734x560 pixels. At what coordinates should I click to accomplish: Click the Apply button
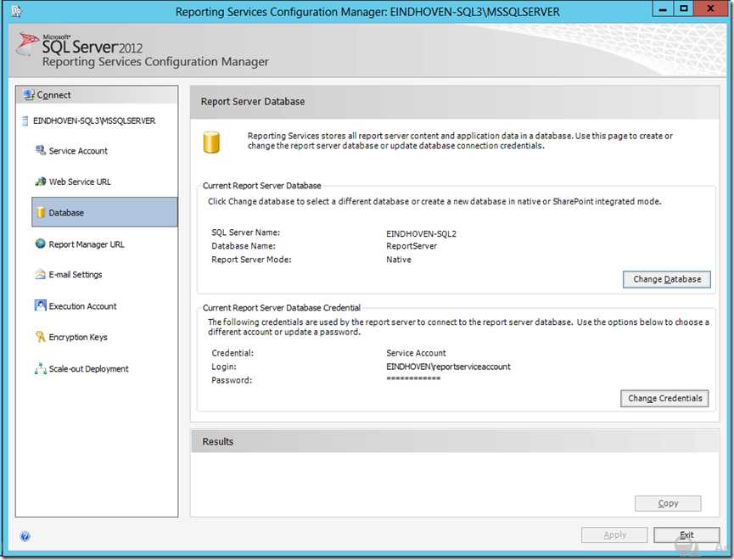(x=614, y=535)
